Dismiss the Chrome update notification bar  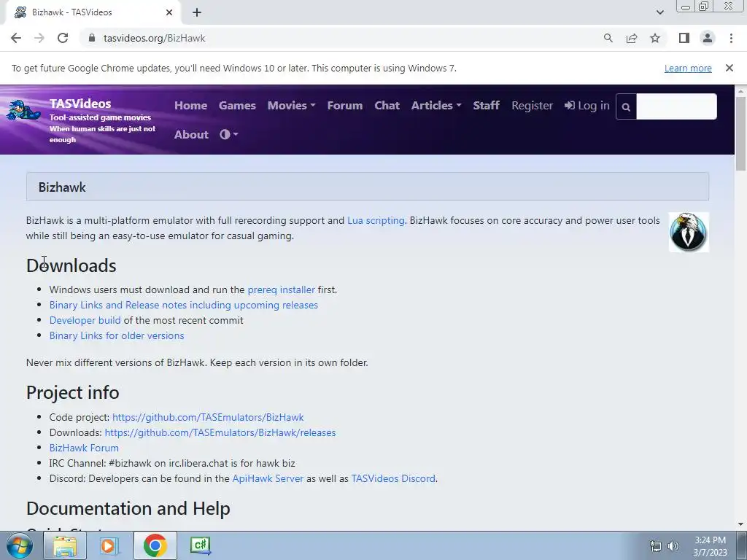pos(729,68)
